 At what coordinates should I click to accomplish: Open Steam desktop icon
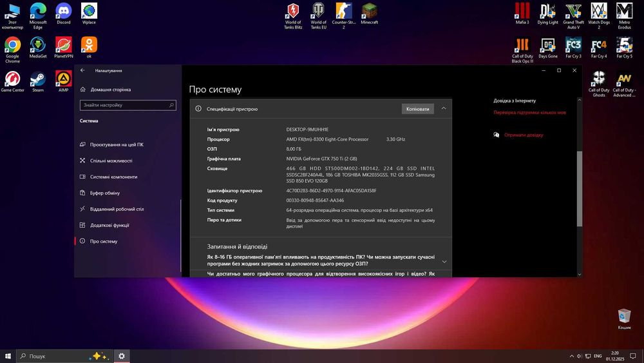38,79
